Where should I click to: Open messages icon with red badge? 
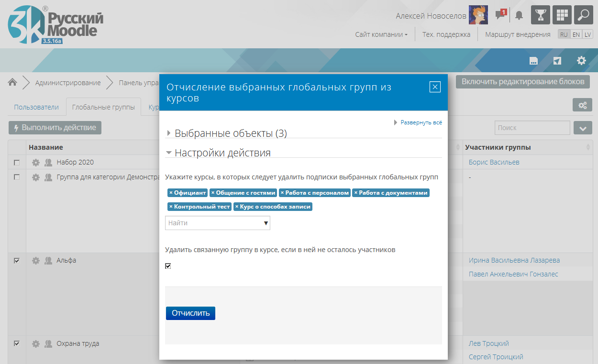pyautogui.click(x=500, y=15)
